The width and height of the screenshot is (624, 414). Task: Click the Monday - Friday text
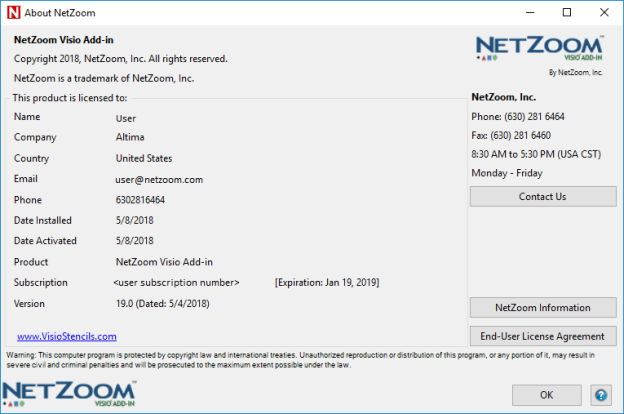tap(507, 173)
